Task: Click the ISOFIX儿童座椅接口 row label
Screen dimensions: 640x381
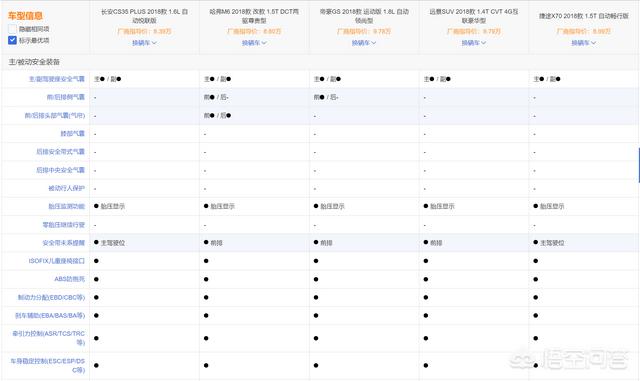Action: (57, 261)
